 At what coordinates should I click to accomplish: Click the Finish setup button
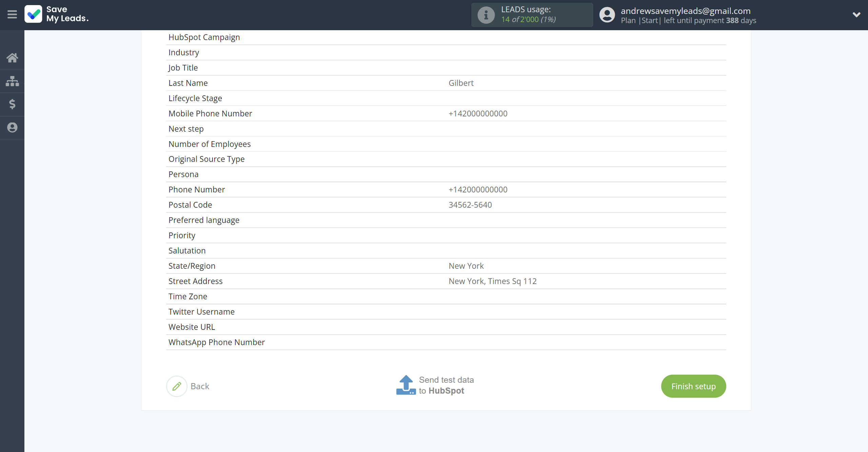point(693,386)
